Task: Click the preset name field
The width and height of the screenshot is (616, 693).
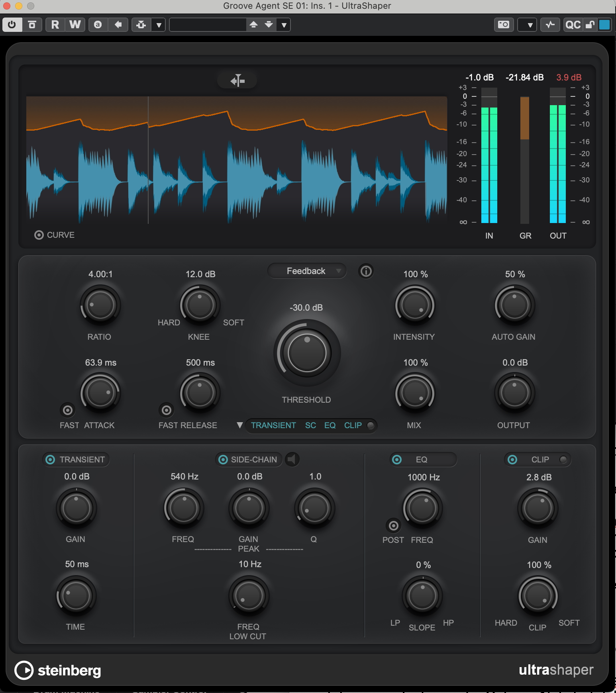Action: pos(207,25)
